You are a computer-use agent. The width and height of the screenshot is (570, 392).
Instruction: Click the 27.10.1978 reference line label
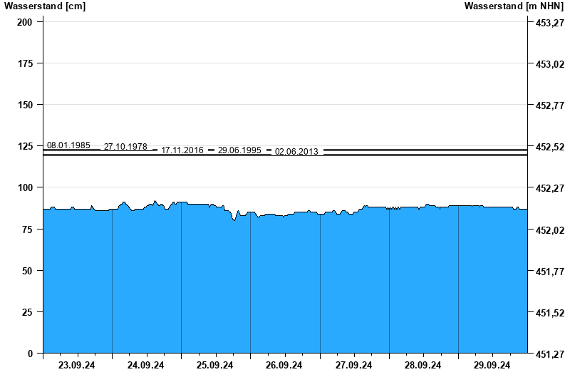pyautogui.click(x=125, y=147)
